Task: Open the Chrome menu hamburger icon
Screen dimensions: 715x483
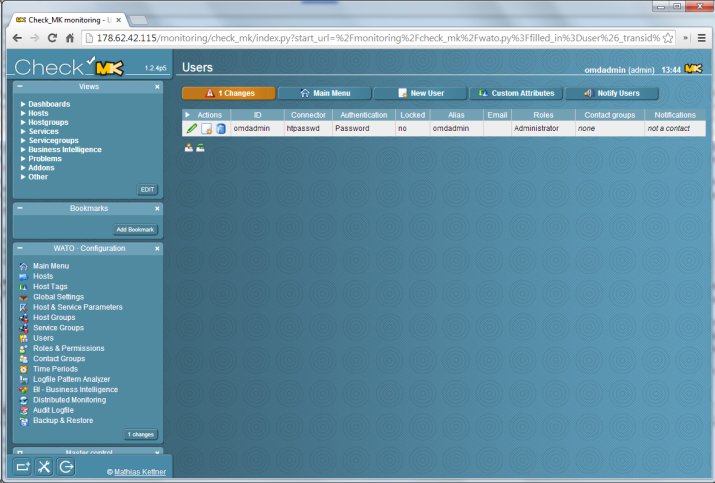Action: 702,38
